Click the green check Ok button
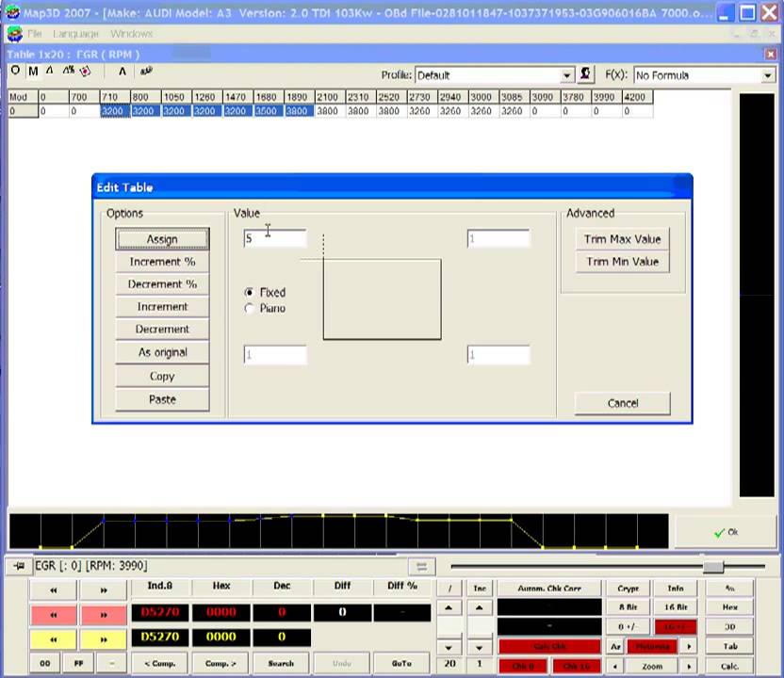 click(x=726, y=533)
